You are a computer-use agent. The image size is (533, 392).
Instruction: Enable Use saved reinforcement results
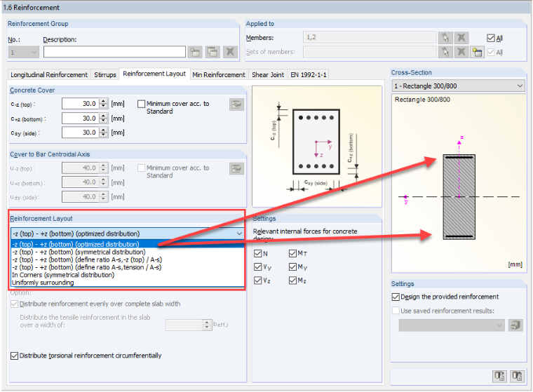pos(396,311)
